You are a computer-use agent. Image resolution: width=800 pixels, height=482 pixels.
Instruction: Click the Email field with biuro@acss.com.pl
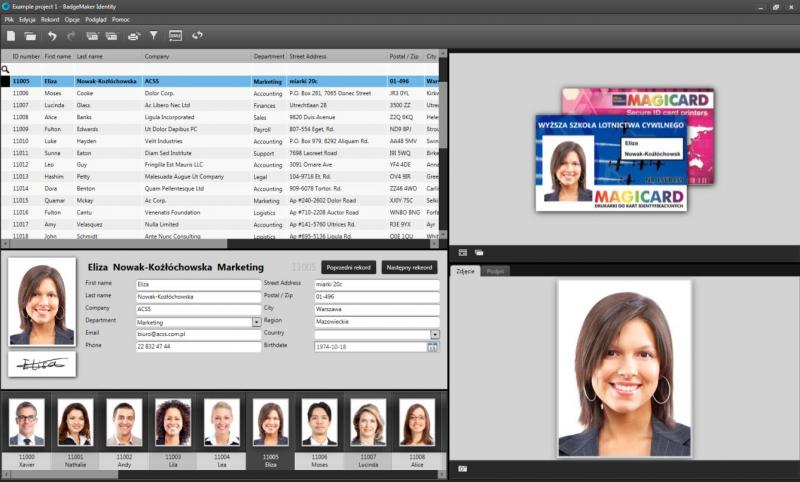(x=198, y=335)
